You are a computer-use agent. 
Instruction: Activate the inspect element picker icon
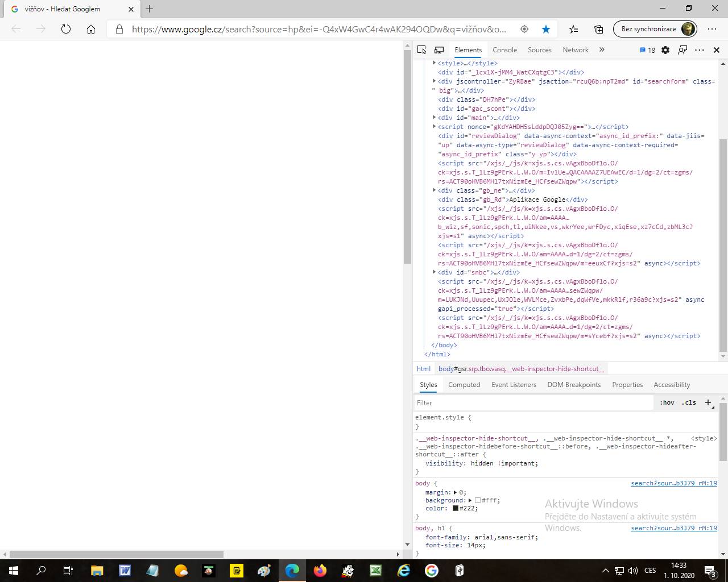(421, 50)
